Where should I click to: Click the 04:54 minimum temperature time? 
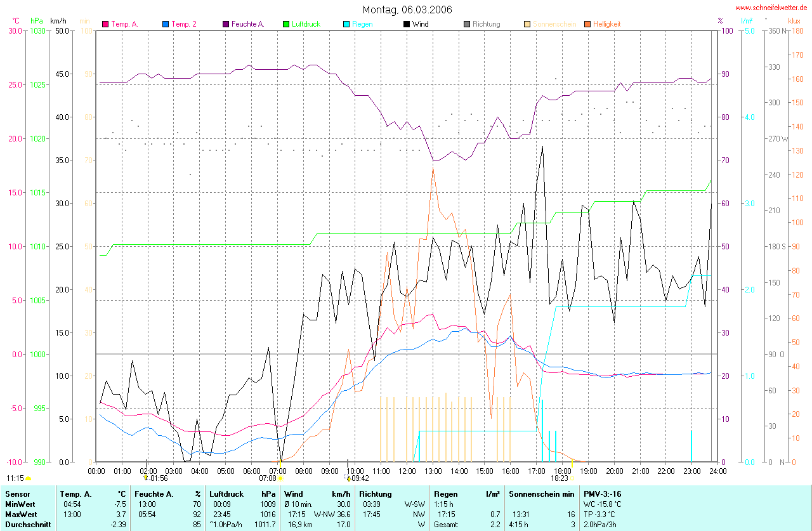pyautogui.click(x=72, y=504)
